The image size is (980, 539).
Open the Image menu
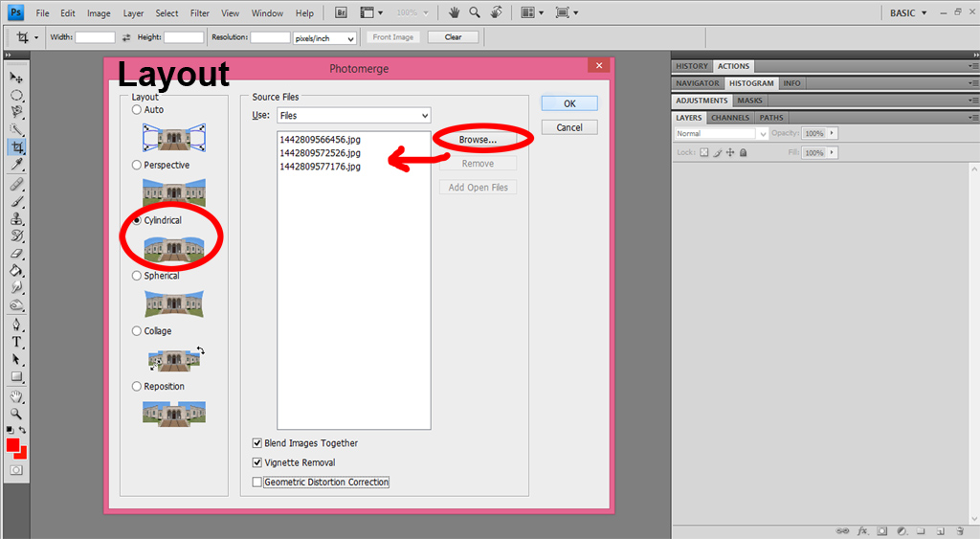coord(99,13)
